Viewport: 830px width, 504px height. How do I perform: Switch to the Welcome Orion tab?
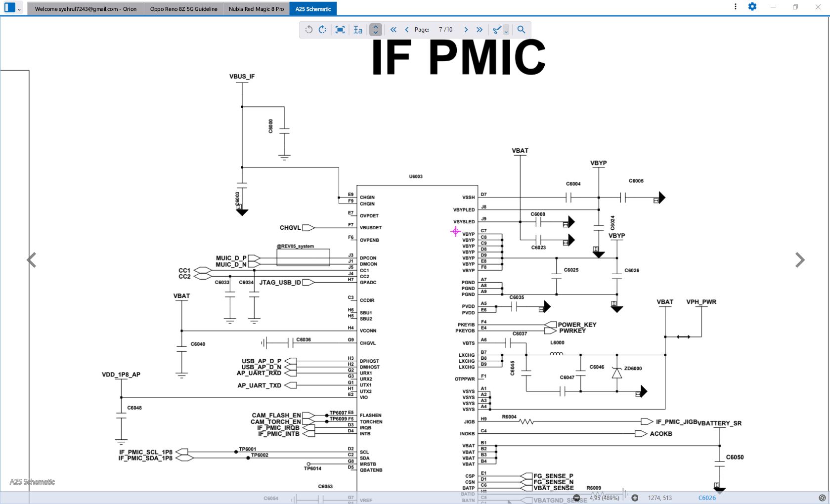coord(86,9)
